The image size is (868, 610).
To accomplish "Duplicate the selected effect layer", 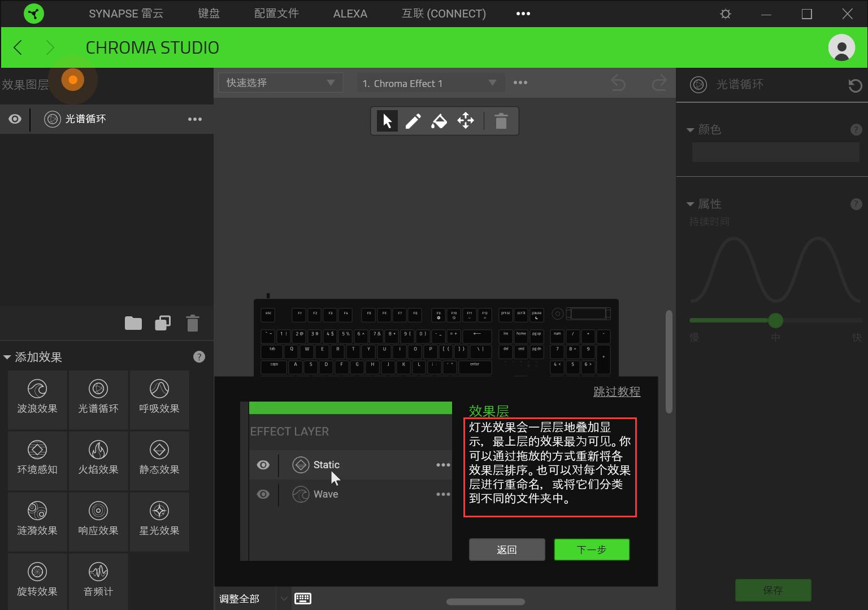I will coord(163,323).
